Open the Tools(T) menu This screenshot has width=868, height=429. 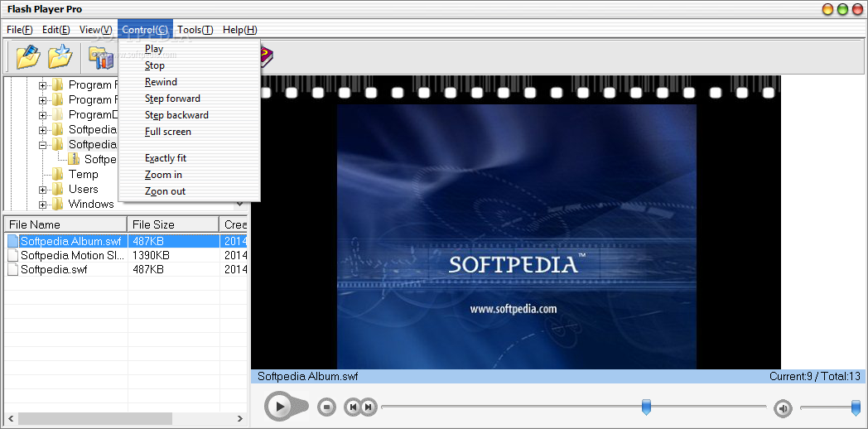(x=195, y=30)
